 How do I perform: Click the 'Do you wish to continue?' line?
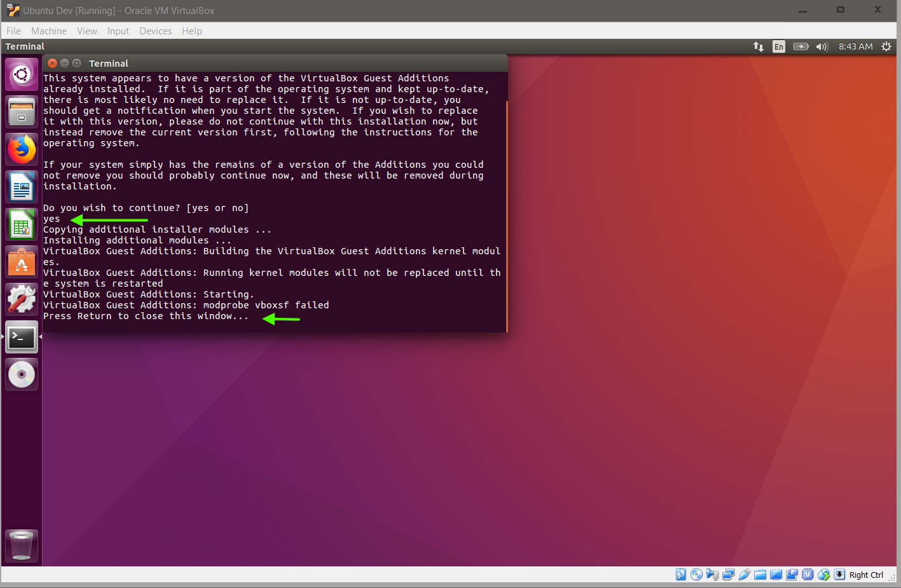[x=146, y=208]
